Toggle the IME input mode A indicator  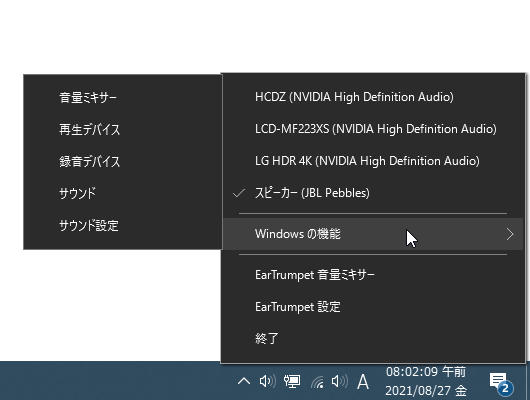[x=363, y=382]
